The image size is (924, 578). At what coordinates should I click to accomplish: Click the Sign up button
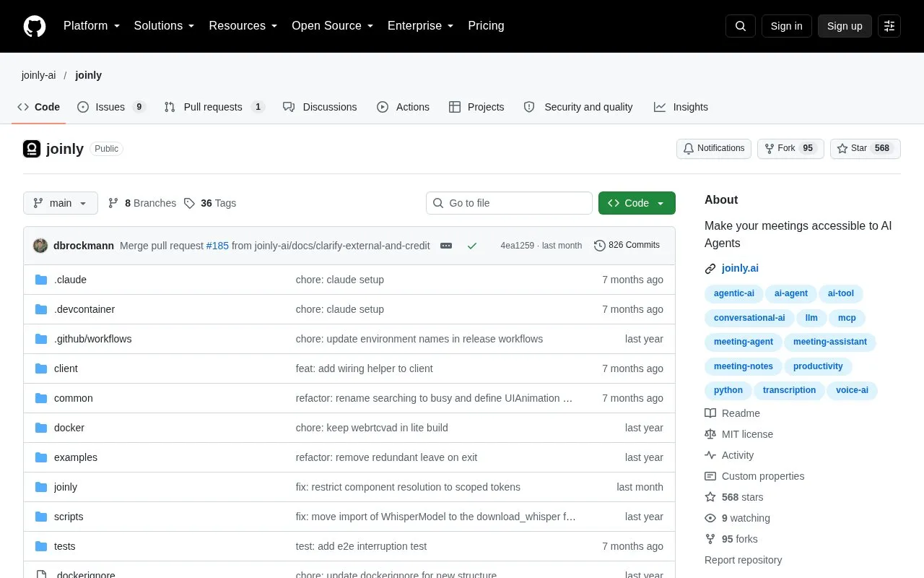pos(845,26)
